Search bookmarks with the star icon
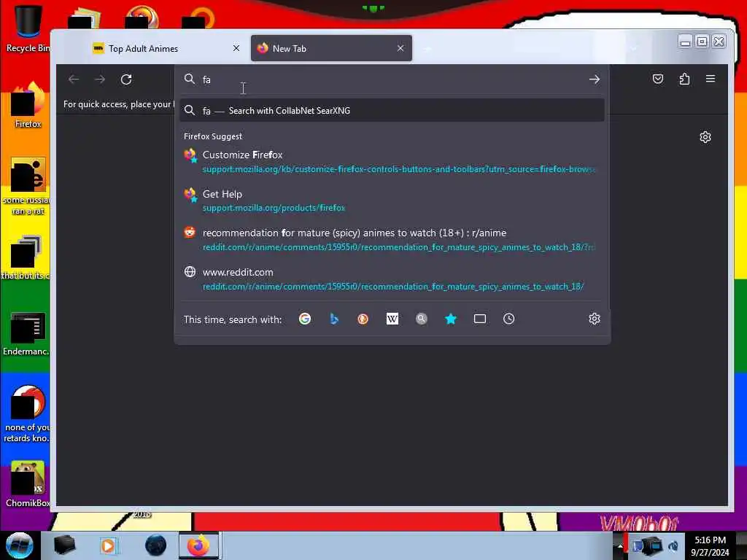The image size is (747, 560). (x=451, y=319)
